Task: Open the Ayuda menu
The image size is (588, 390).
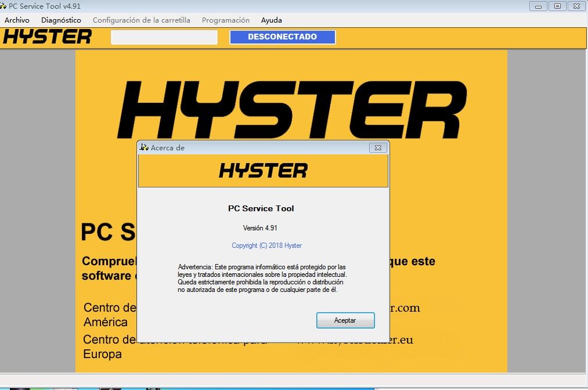Action: pos(272,20)
